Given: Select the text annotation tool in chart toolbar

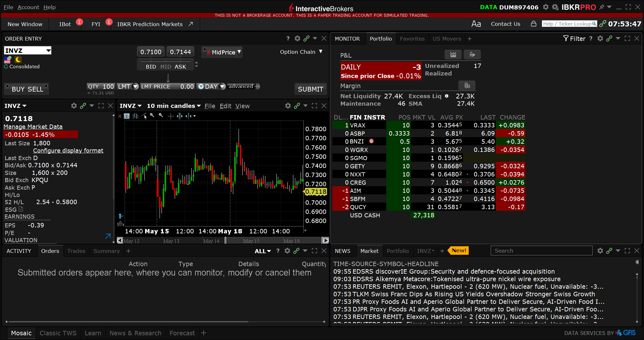Looking at the screenshot, I should coord(127,116).
